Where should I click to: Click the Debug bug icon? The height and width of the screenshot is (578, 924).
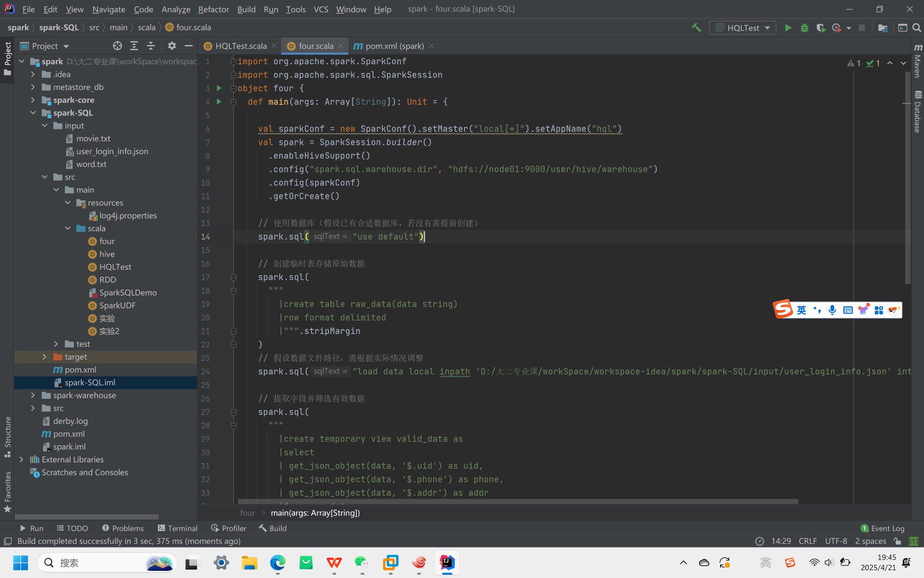click(x=804, y=28)
